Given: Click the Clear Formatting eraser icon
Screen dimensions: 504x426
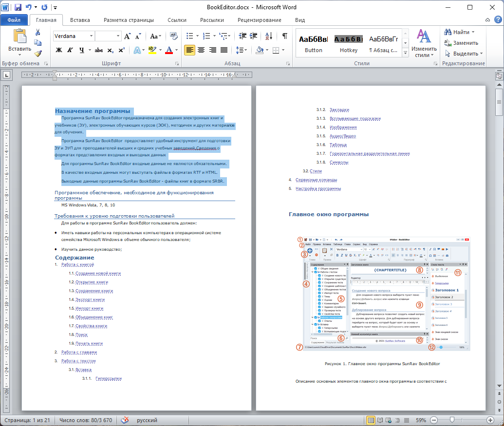Looking at the screenshot, I should tap(174, 36).
